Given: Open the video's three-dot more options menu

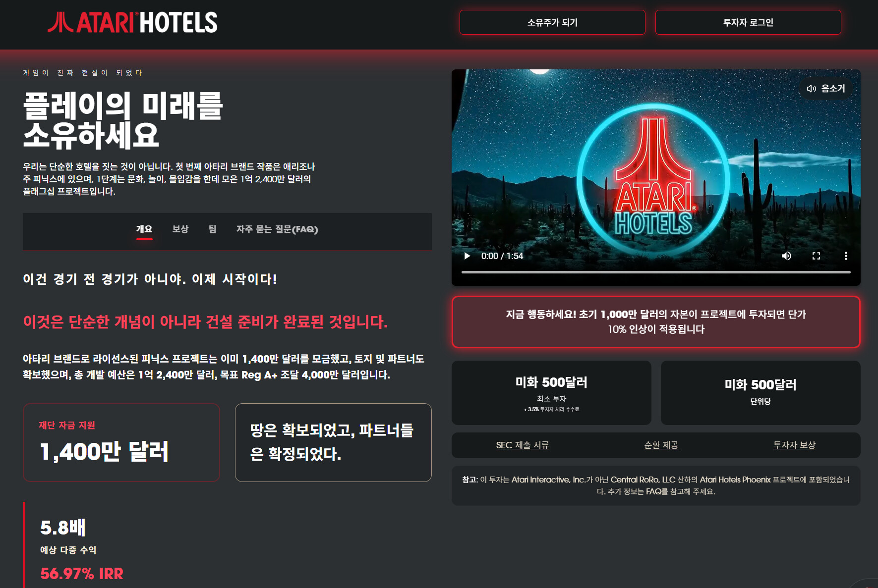Looking at the screenshot, I should pyautogui.click(x=846, y=256).
